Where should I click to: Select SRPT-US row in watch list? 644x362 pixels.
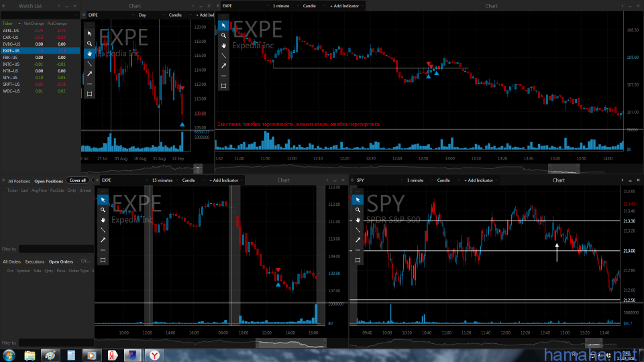pos(40,84)
